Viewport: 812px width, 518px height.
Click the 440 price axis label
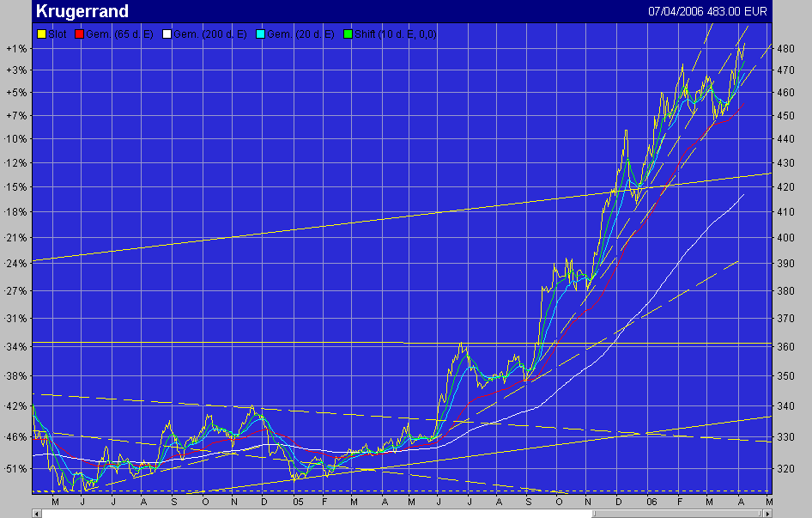tap(785, 139)
